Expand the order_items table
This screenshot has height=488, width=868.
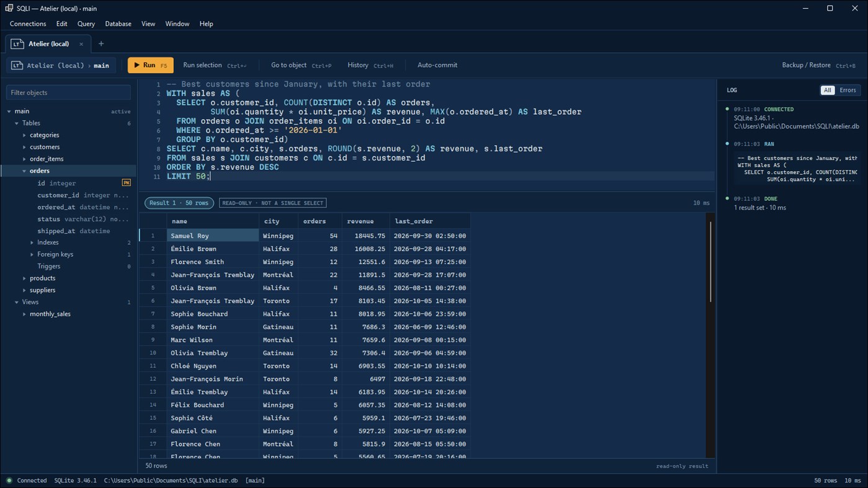25,159
